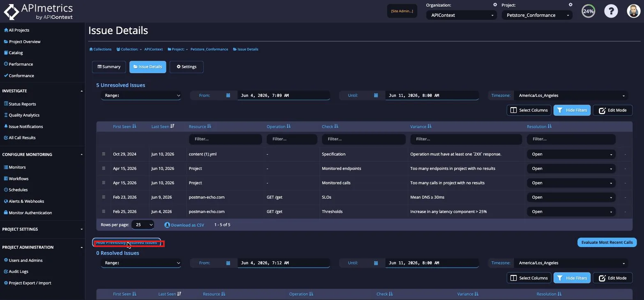Open unresolved Timezone dropdown America/Los_Angeles
The height and width of the screenshot is (300, 644).
pos(571,95)
